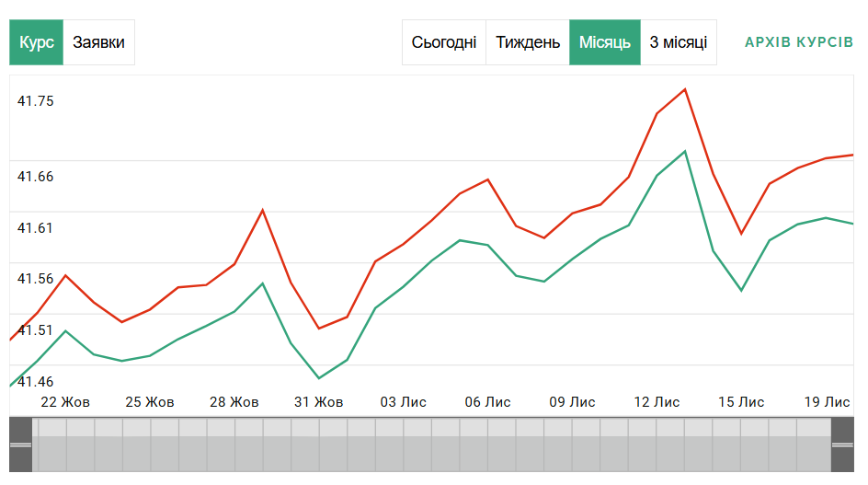This screenshot has height=485, width=868.
Task: Open the Заявки tab
Action: (x=98, y=42)
